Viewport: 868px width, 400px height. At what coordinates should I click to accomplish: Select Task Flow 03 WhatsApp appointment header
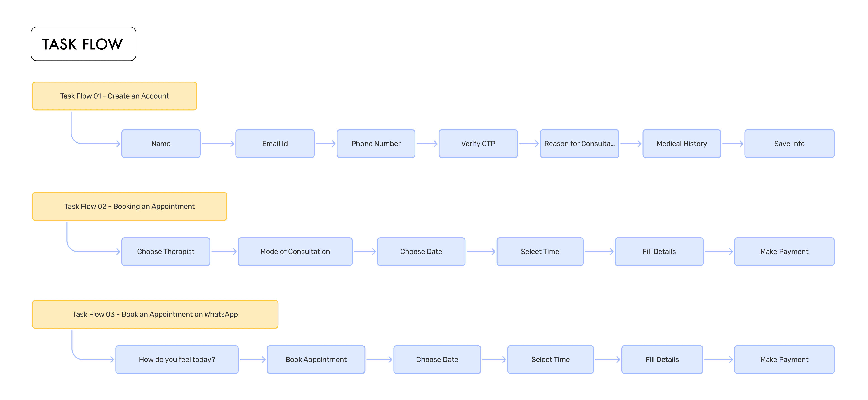[155, 314]
